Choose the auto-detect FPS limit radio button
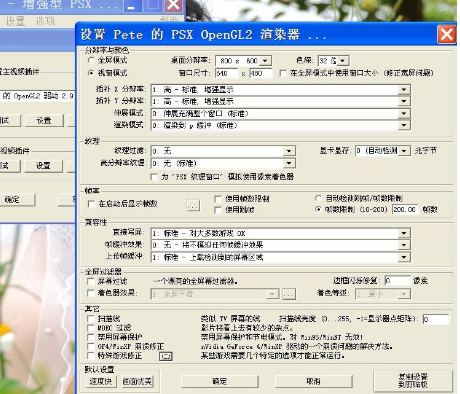This screenshot has height=394, width=460. (x=318, y=199)
